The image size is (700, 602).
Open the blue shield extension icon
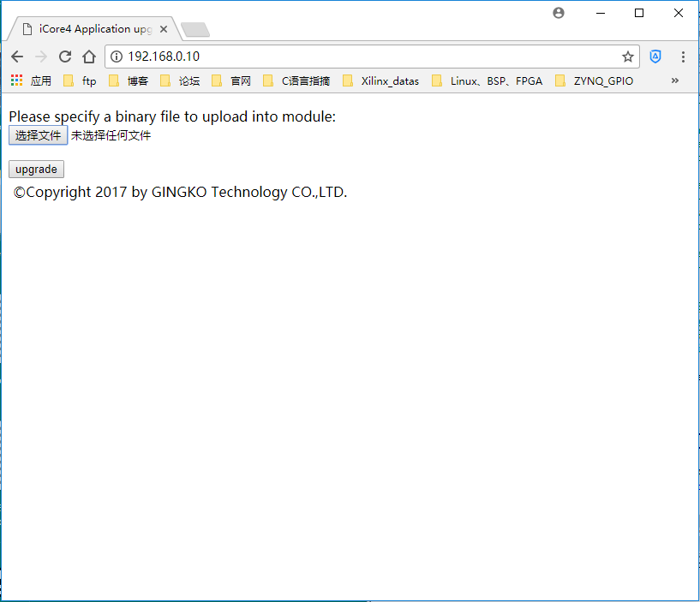pos(655,57)
